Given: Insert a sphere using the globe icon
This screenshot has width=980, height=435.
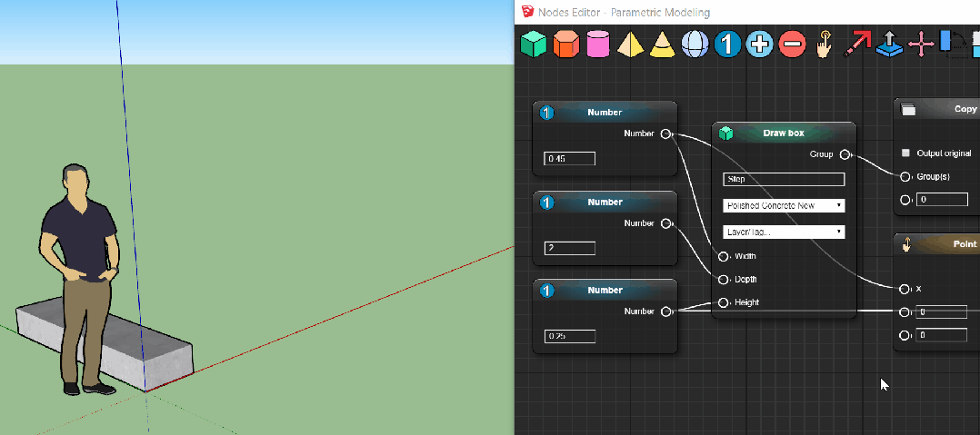Looking at the screenshot, I should coord(695,44).
